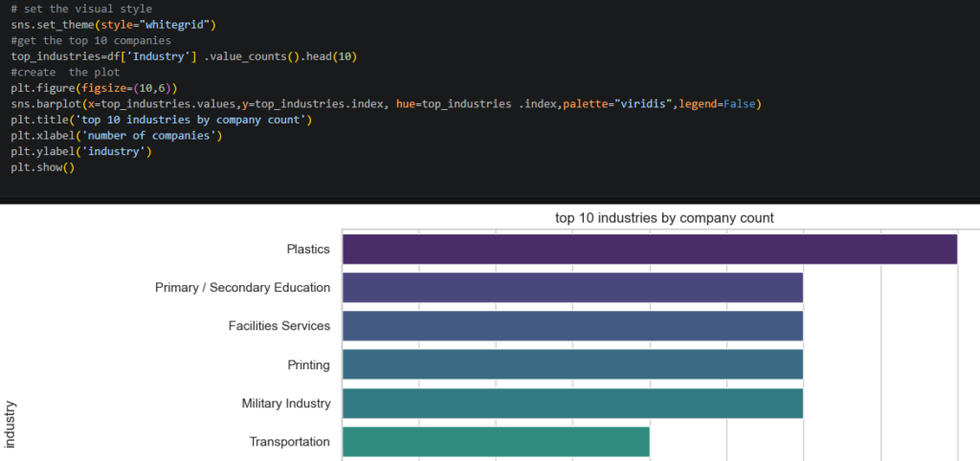Image resolution: width=980 pixels, height=461 pixels.
Task: Click the Transportation bar
Action: point(497,442)
